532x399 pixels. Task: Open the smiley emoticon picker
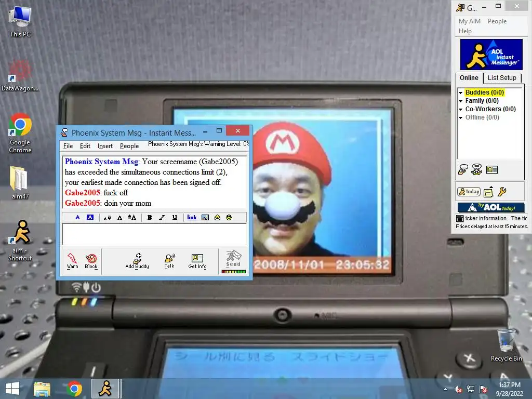click(229, 218)
